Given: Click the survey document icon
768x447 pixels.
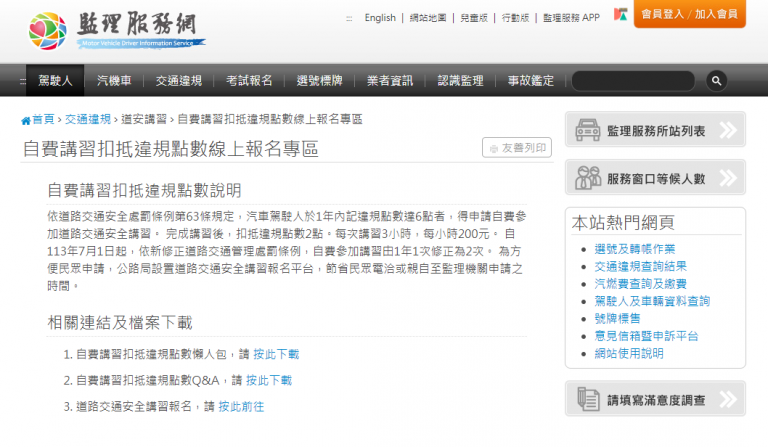Looking at the screenshot, I should [588, 399].
